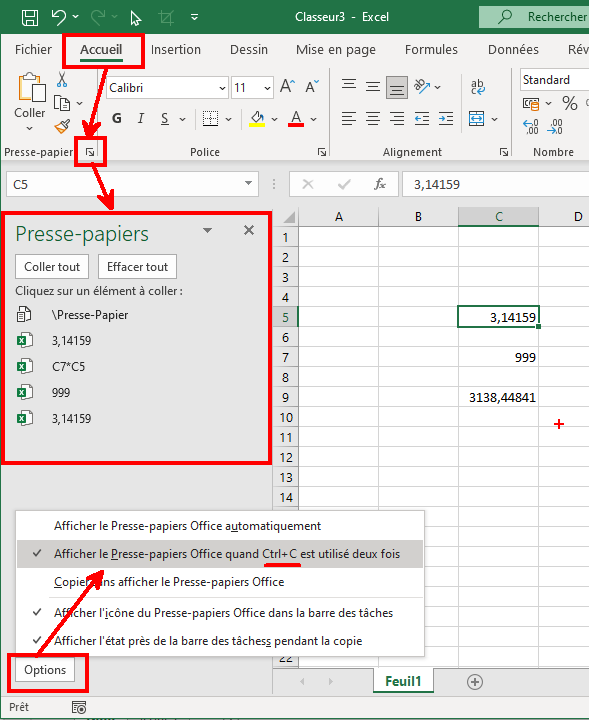Expand the fill color dropdown arrow
The image size is (589, 720).
[x=275, y=119]
